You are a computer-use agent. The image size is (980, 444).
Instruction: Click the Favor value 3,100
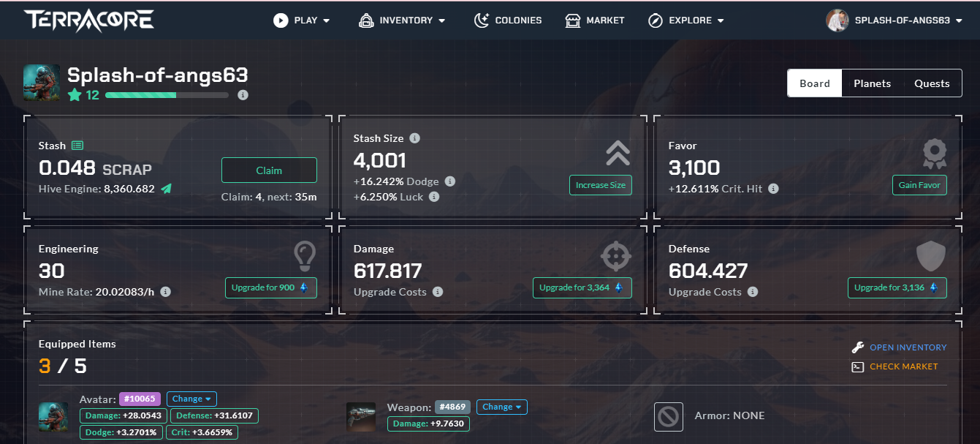(x=694, y=168)
